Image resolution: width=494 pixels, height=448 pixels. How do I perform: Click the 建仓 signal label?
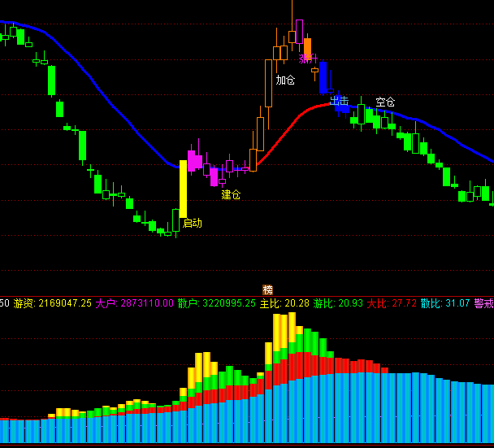(231, 195)
